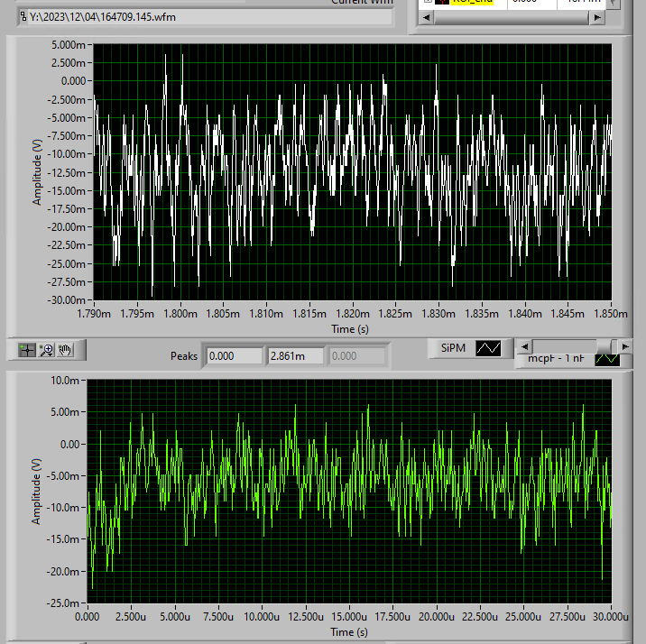Click the legend scrollbar left arrow
This screenshot has height=644, width=646.
pos(523,345)
